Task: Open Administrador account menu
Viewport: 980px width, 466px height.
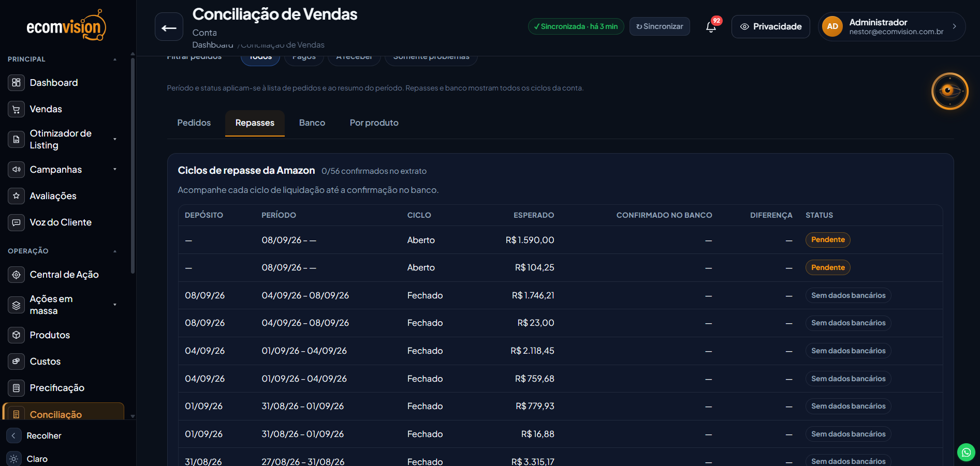Action: [891, 26]
